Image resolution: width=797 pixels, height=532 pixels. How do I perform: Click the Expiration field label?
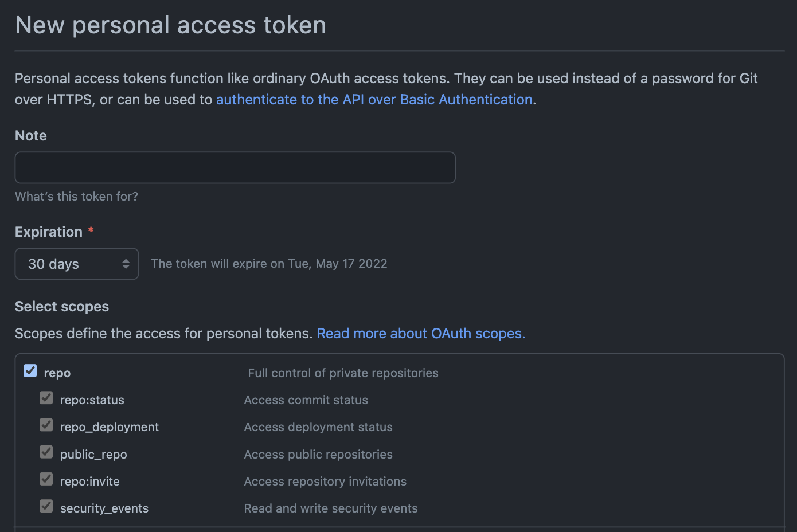click(x=49, y=232)
